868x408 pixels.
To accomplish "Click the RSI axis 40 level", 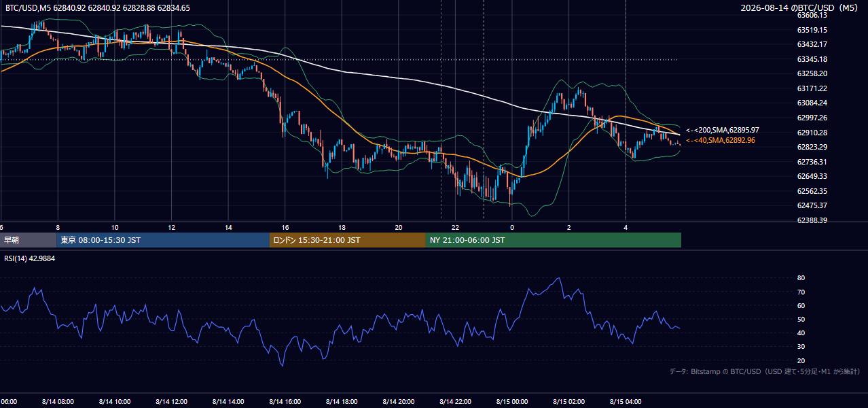I will tap(801, 333).
